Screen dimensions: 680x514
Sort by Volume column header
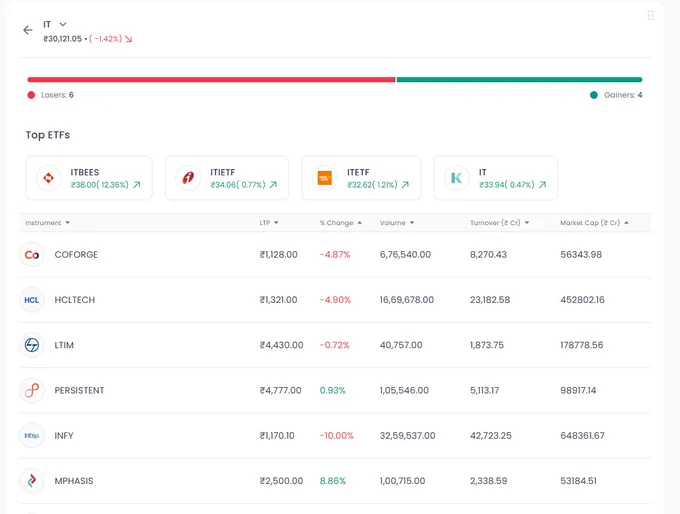[x=397, y=223]
